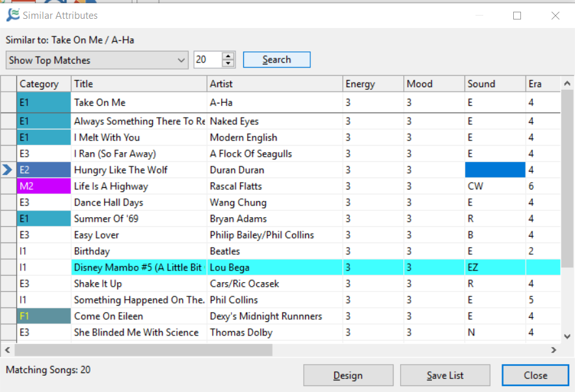The image size is (575, 392).
Task: Sort by the Title column header
Action: [x=139, y=84]
